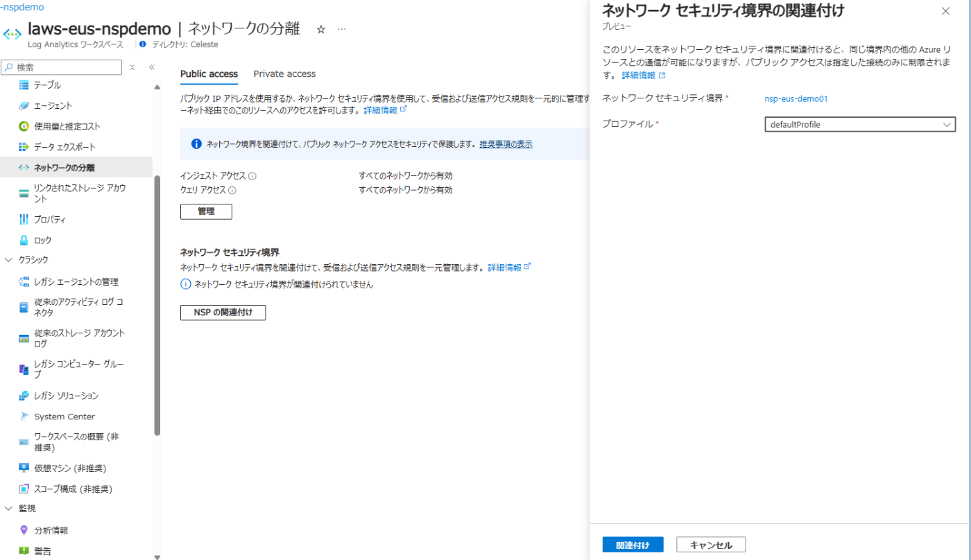Click the エージェント sidebar icon
Screen dimensions: 971x560
[x=24, y=105]
